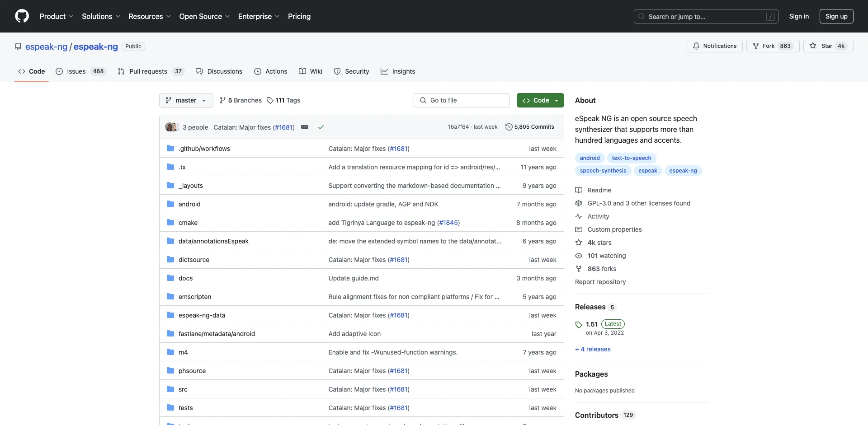Click the eye icon beside 101 watching
Viewport: 868px width, 425px height.
click(579, 256)
